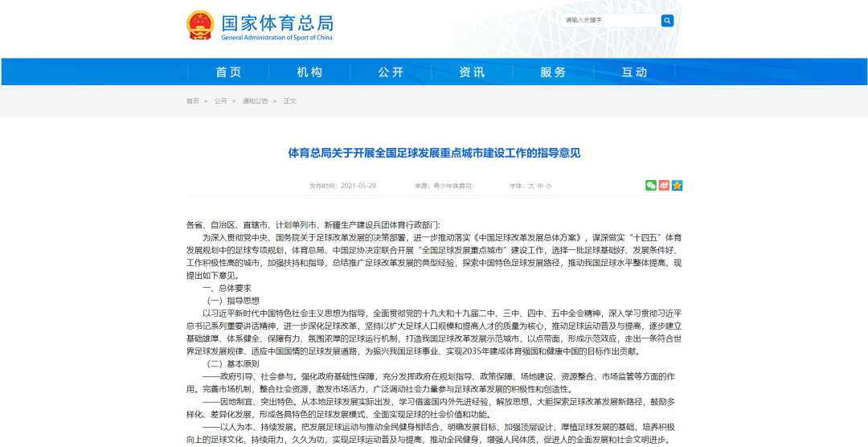Image resolution: width=868 pixels, height=447 pixels.
Task: Share article via Weibo icon
Action: point(664,186)
